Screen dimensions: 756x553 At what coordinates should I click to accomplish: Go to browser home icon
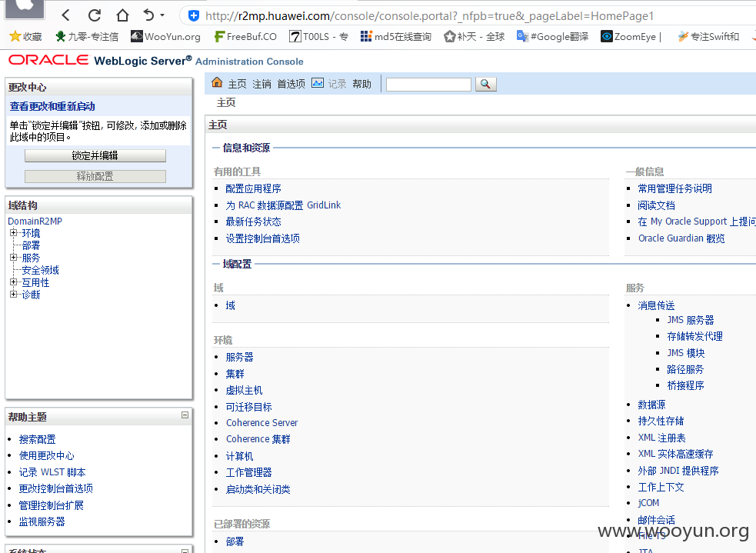[122, 15]
